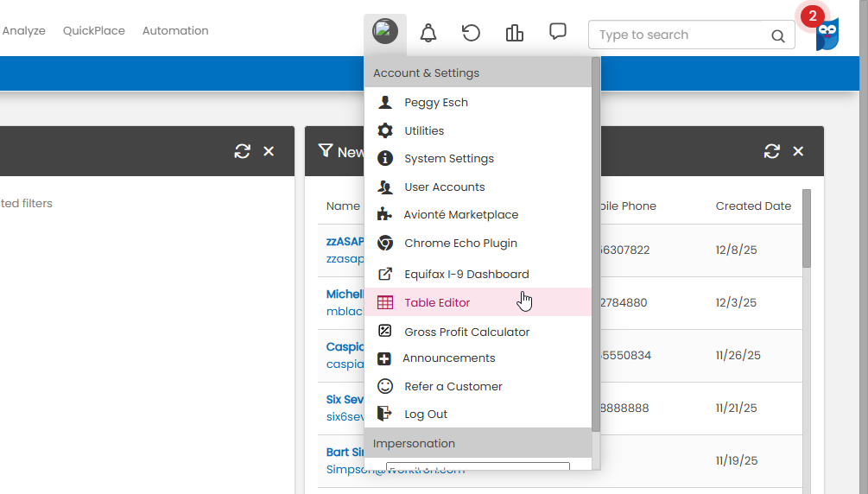The height and width of the screenshot is (494, 868).
Task: Click the Chrome Echo Plugin icon
Action: coord(385,243)
